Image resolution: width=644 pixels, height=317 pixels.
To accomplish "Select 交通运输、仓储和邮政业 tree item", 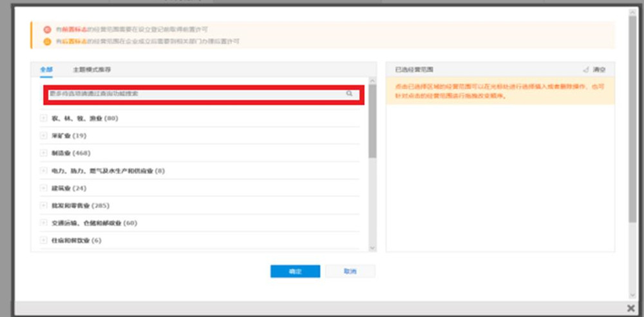I will (94, 223).
